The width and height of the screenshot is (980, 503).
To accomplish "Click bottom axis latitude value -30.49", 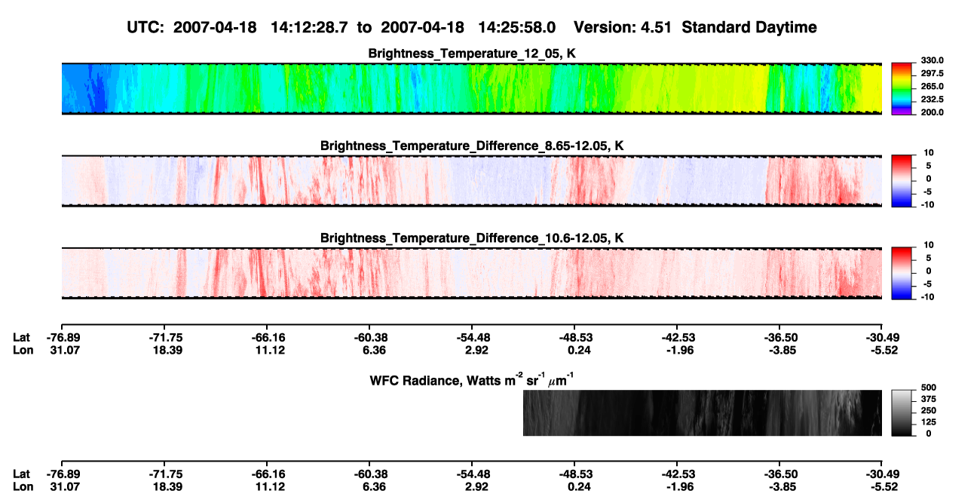I will coord(882,474).
